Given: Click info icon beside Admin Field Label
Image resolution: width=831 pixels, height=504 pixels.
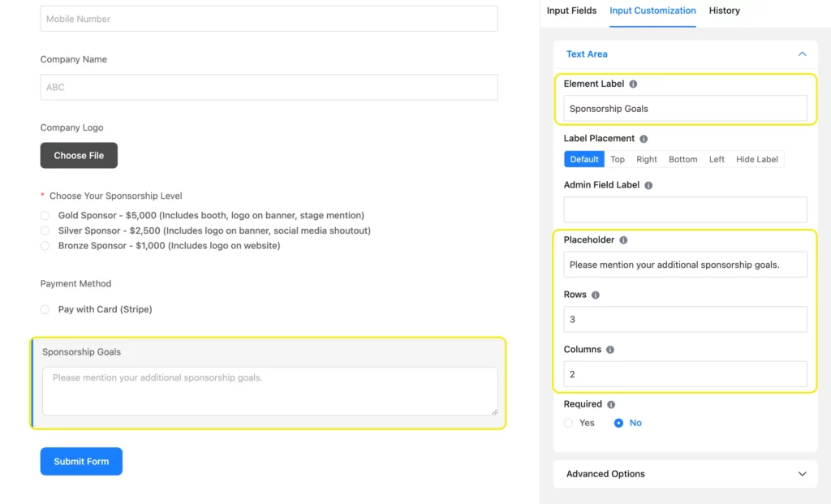Looking at the screenshot, I should 648,186.
